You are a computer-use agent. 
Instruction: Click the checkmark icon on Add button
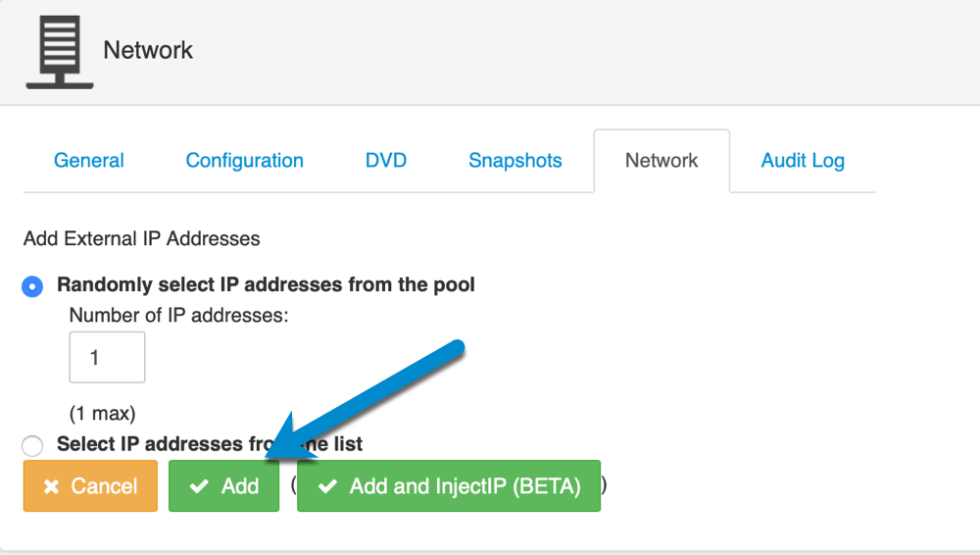(x=199, y=486)
